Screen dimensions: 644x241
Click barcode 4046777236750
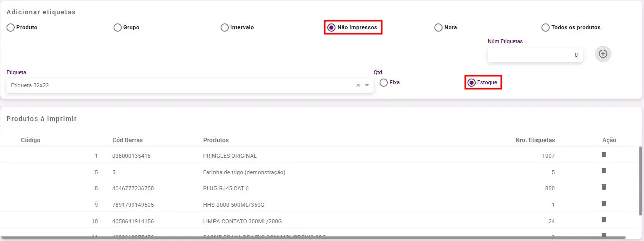click(133, 188)
